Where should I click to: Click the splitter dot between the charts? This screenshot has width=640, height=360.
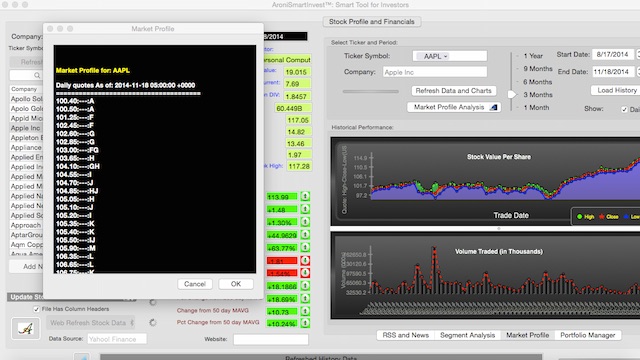click(x=498, y=229)
